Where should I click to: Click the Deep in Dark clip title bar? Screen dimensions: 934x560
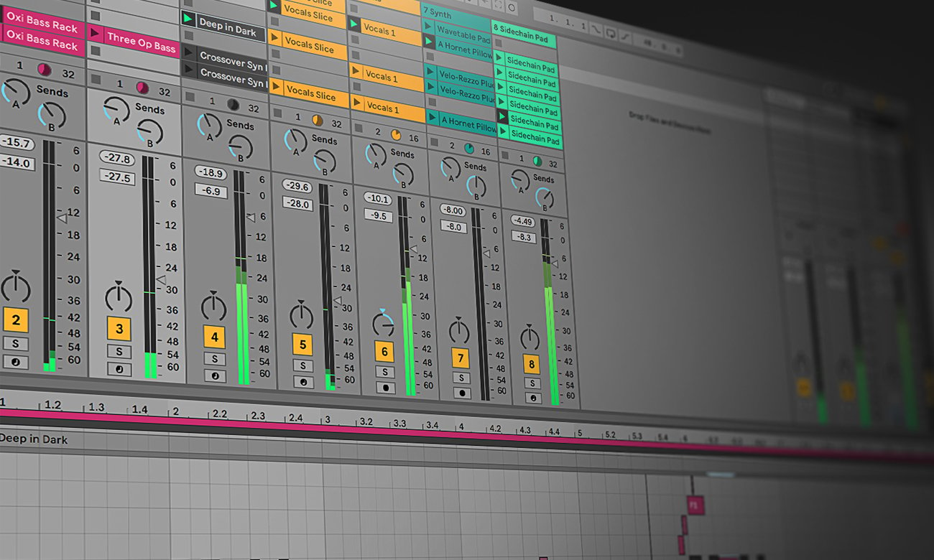tap(34, 439)
